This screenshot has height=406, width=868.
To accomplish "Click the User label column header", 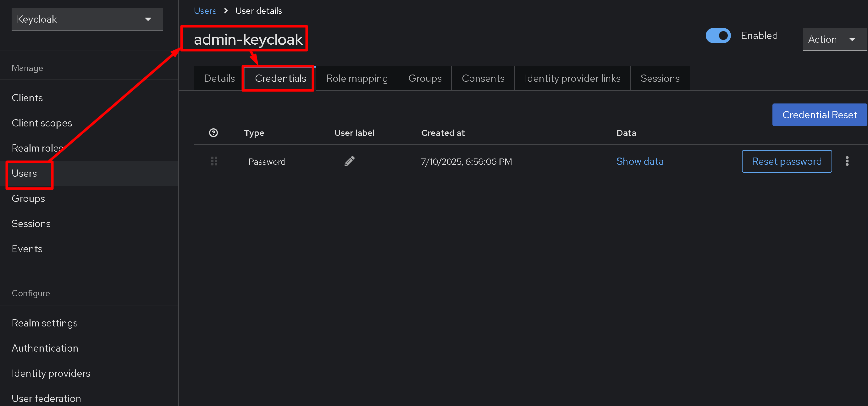I will (x=354, y=133).
